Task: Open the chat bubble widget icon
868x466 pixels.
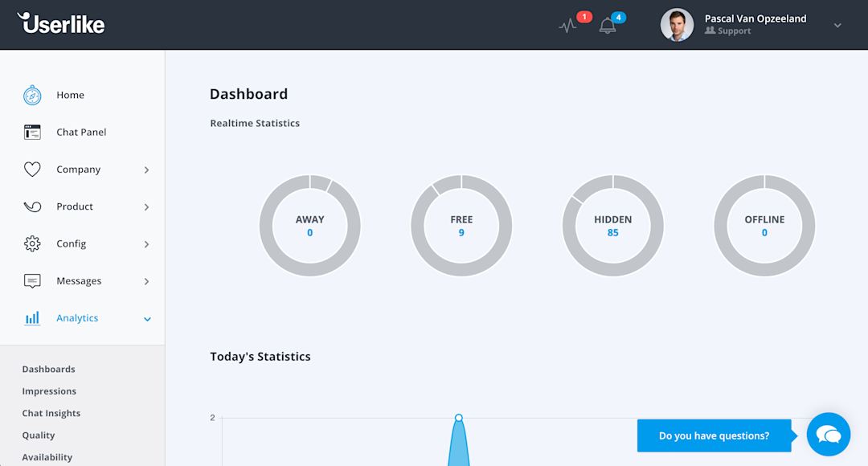Action: coord(829,435)
